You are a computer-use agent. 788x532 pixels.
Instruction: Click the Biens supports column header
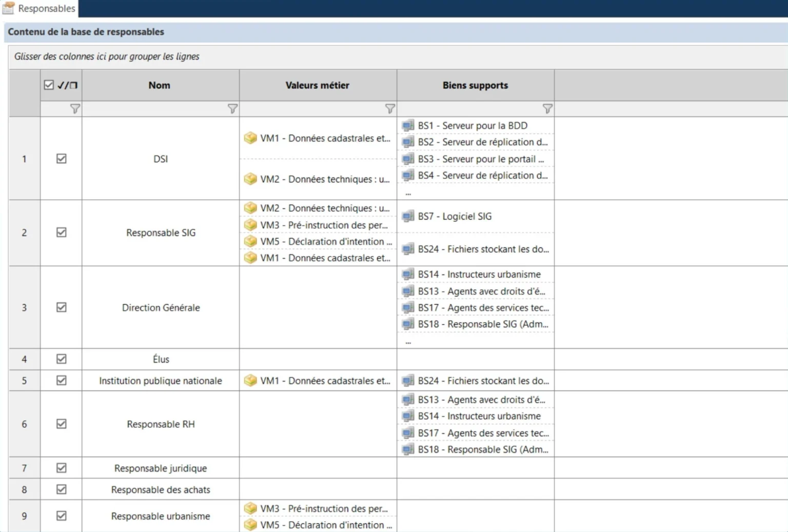tap(476, 85)
